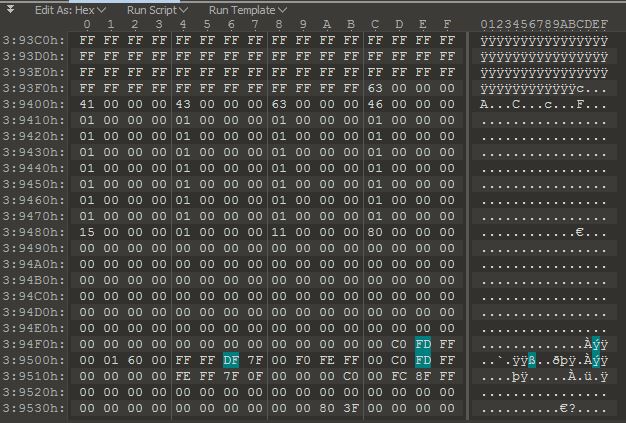Image resolution: width=626 pixels, height=423 pixels.
Task: Click the € character in row 3:9480h ASCII
Action: pyautogui.click(x=579, y=232)
